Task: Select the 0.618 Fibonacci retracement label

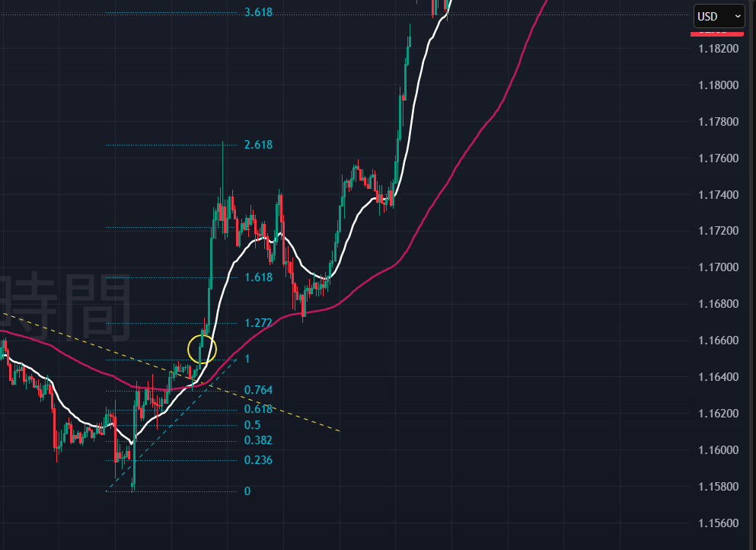Action: [x=258, y=409]
